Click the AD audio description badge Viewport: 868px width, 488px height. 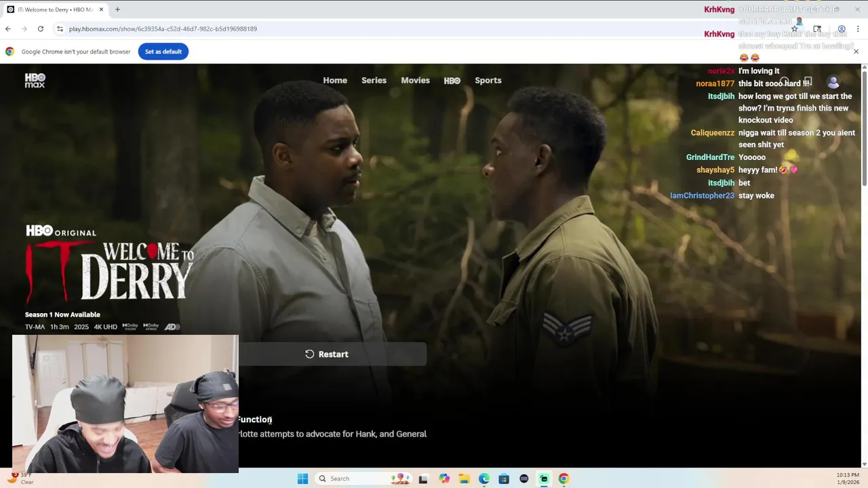pyautogui.click(x=172, y=327)
